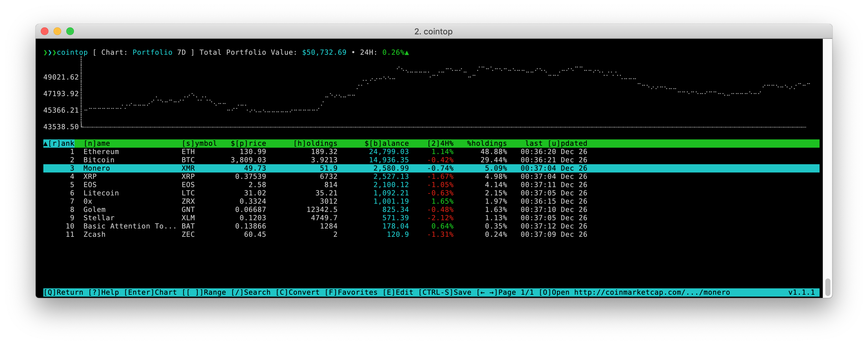Select the XRP name cell
This screenshot has height=345, width=868.
90,176
